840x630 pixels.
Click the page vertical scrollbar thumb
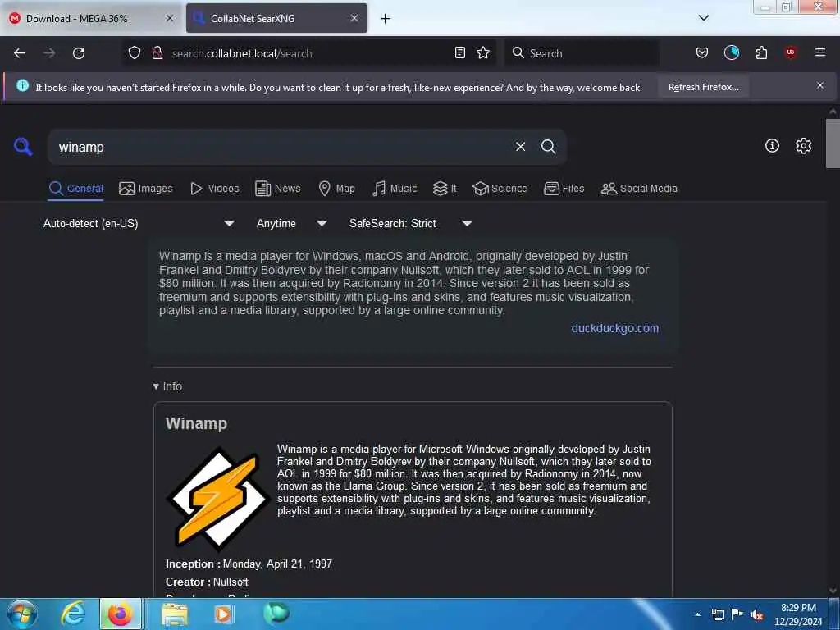(x=832, y=144)
